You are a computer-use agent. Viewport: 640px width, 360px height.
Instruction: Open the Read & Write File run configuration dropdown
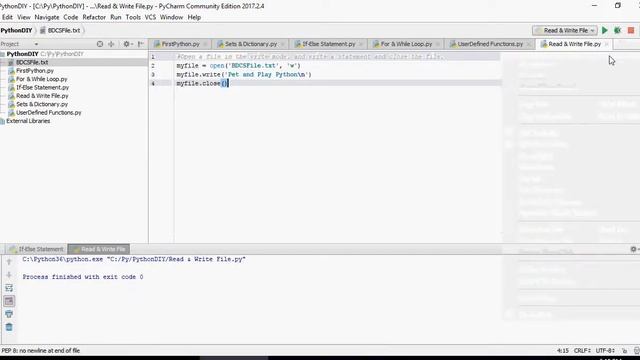click(x=565, y=31)
